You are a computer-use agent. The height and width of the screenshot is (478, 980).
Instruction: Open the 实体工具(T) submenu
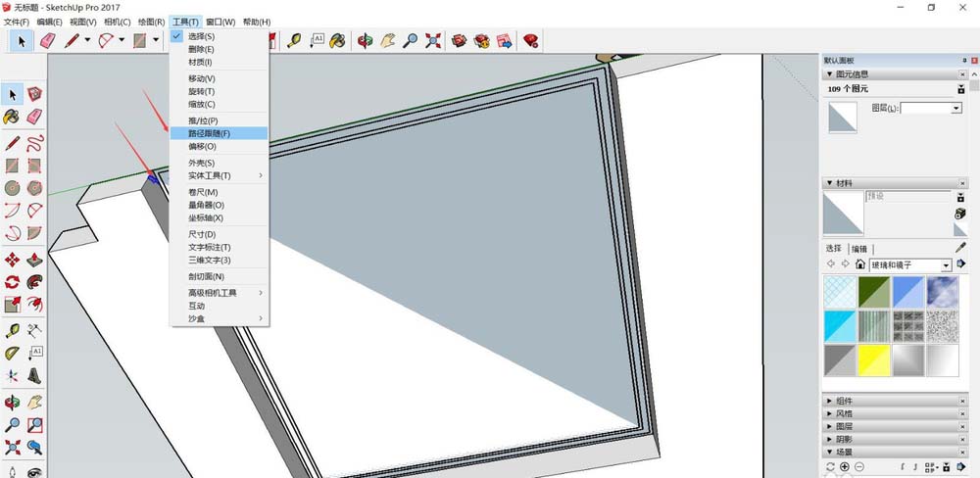pos(219,175)
